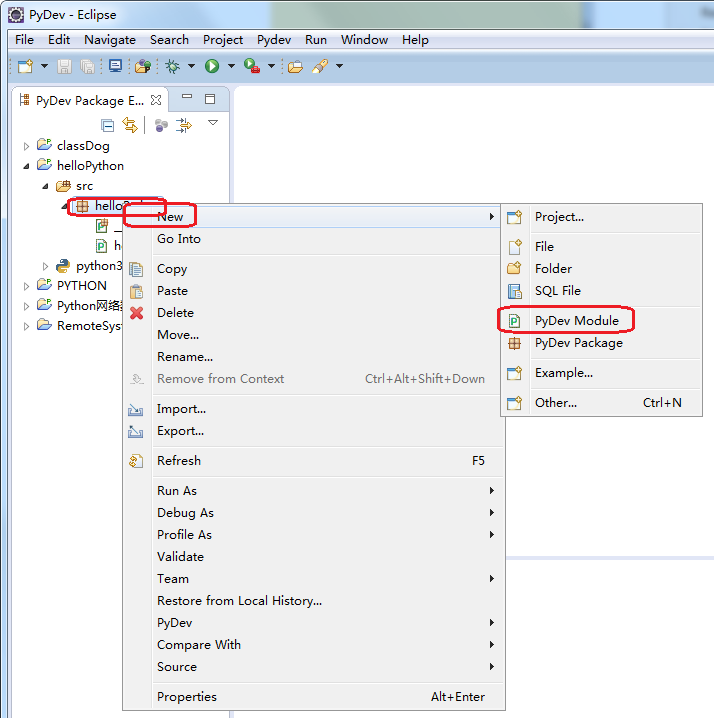Open the Search menu
Image resolution: width=714 pixels, height=718 pixels.
169,40
